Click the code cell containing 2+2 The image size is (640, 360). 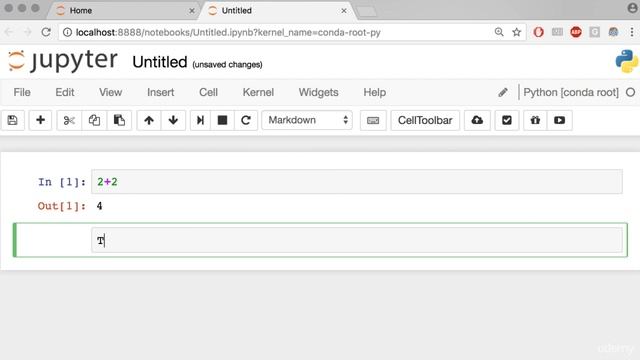tap(357, 182)
